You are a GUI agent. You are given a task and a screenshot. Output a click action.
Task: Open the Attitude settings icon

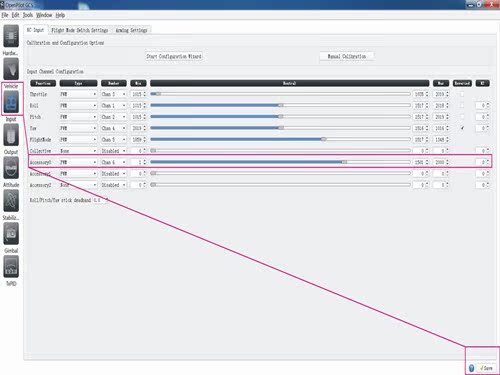tap(11, 168)
